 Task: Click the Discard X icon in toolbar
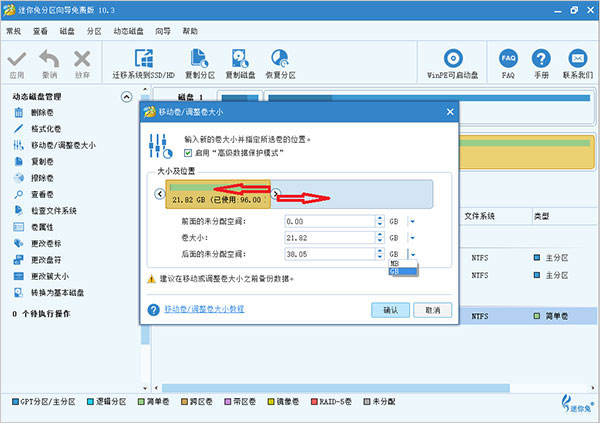pyautogui.click(x=82, y=59)
